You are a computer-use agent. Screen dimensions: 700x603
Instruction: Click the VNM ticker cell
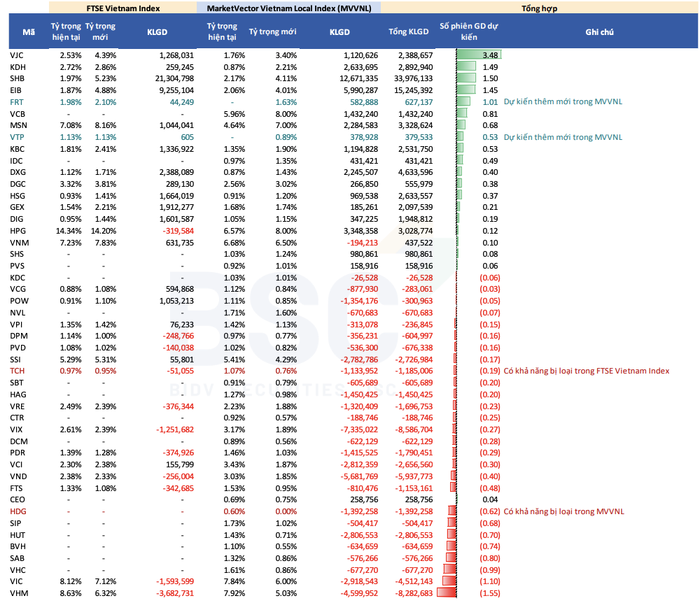(19, 243)
